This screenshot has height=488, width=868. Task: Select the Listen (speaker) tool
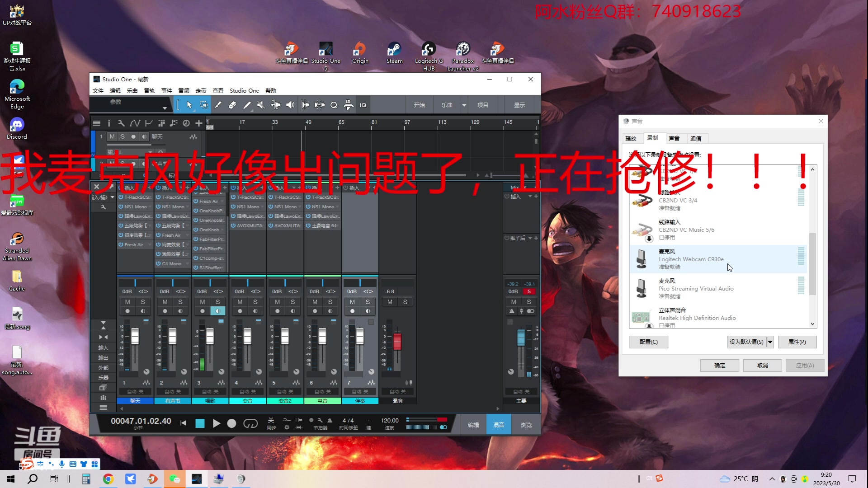coord(290,105)
